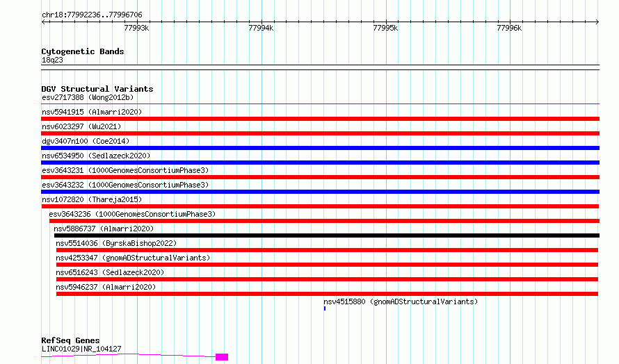Open nsv4253347 (gnomADStructuralVariants) label
Screen dimensions: 619x364
point(133,258)
